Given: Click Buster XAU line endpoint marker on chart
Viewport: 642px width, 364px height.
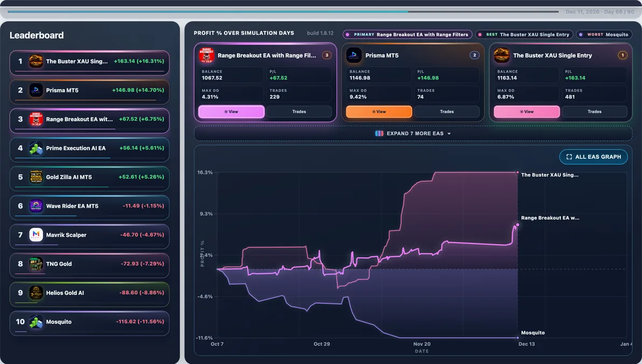Looking at the screenshot, I should (x=518, y=172).
